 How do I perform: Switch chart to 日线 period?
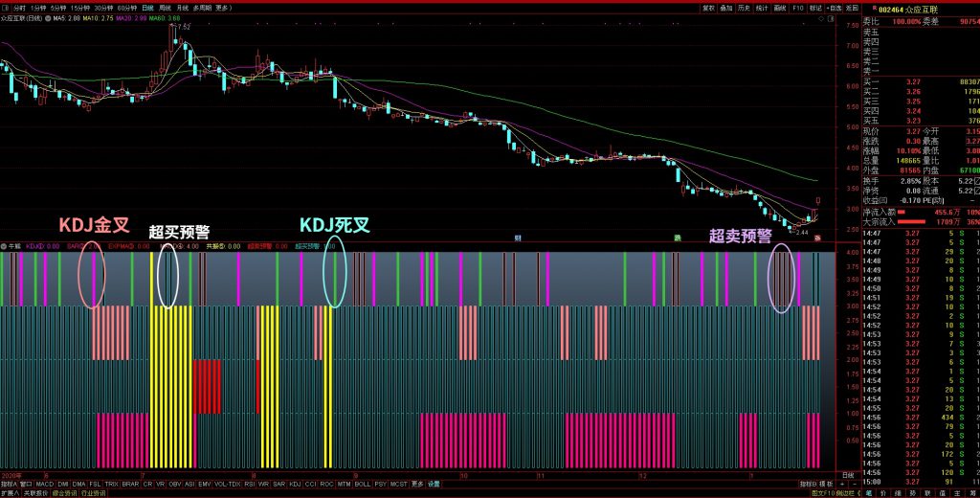tap(147, 7)
